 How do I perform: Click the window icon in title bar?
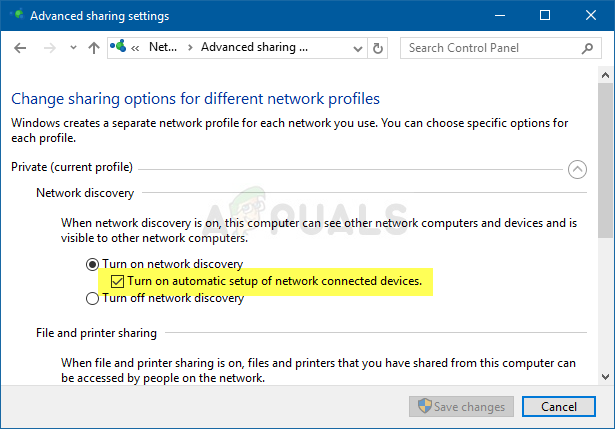pos(15,16)
